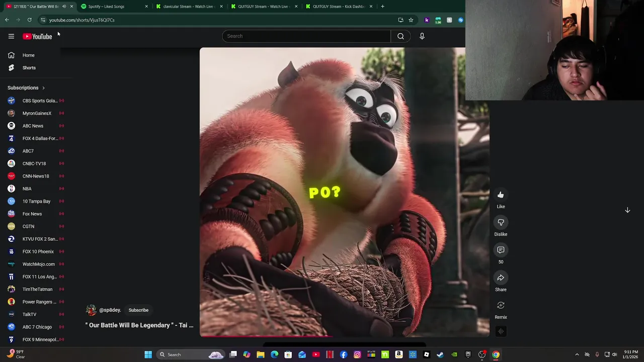Screen dimensions: 644x362
Task: Bookmark this page with the star
Action: coord(411,20)
